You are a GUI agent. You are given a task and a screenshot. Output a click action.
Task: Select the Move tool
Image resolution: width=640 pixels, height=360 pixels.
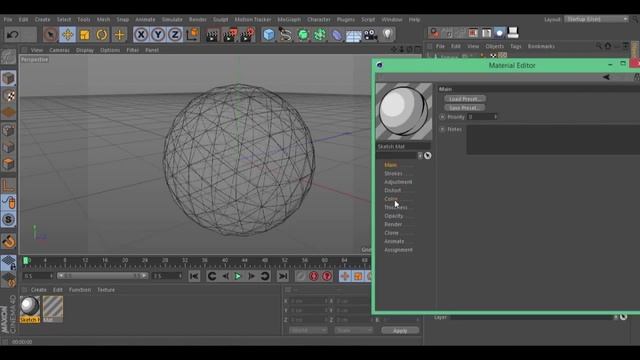[x=68, y=35]
